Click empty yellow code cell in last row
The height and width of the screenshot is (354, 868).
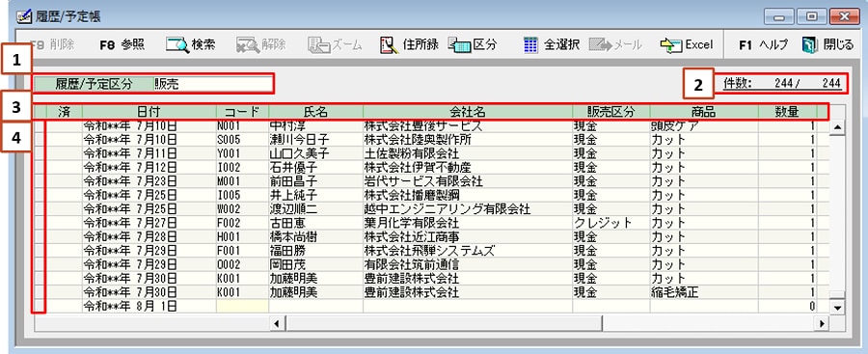click(x=242, y=306)
